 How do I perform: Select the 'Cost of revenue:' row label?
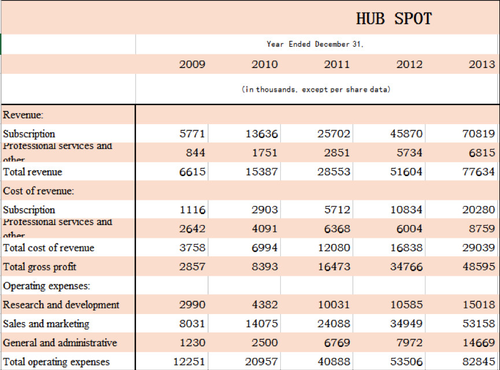coord(38,191)
